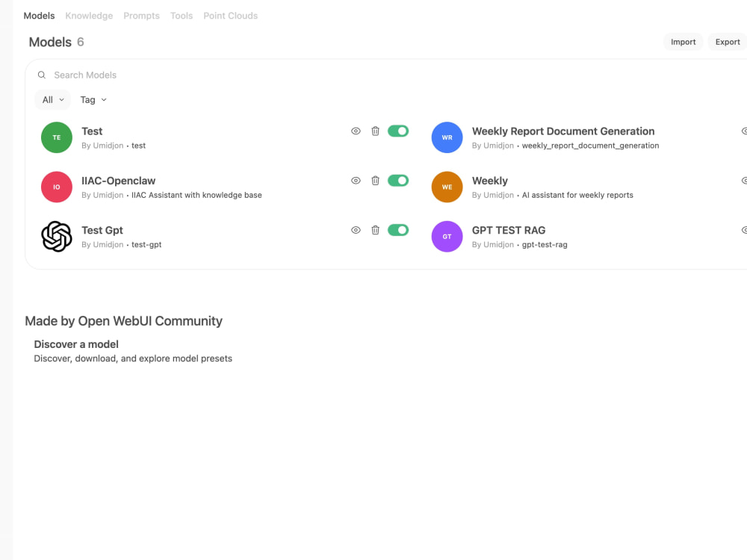Open the All filter dropdown
747x560 pixels.
point(53,99)
